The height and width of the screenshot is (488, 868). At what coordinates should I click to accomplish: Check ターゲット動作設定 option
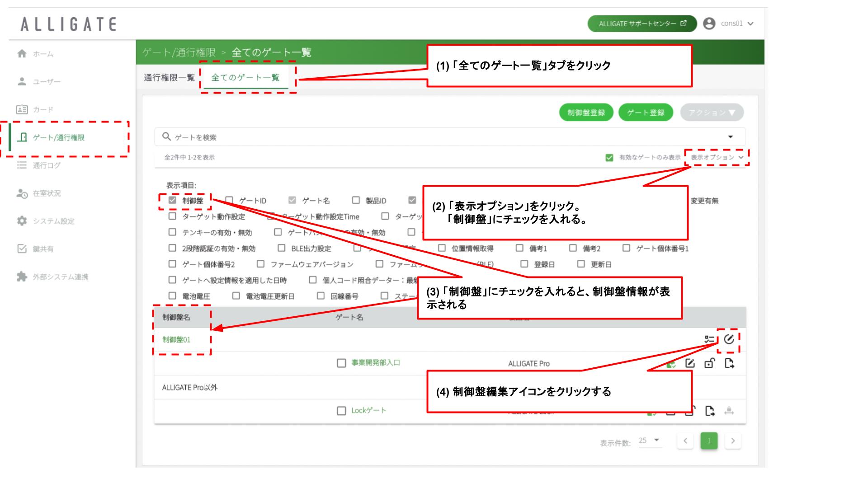pyautogui.click(x=172, y=216)
